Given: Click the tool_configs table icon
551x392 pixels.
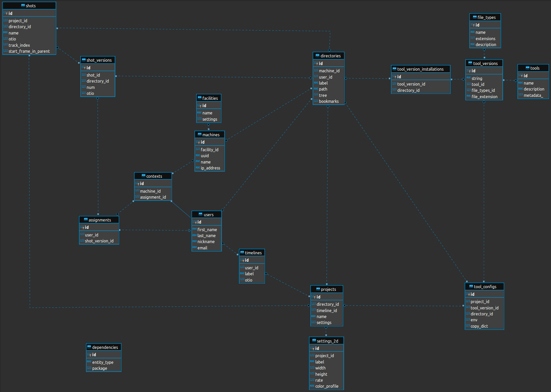Looking at the screenshot, I should [471, 286].
